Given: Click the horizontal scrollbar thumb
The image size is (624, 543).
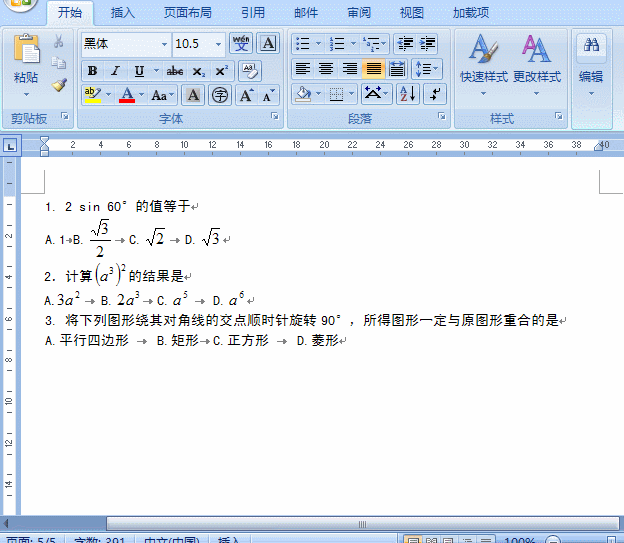Looking at the screenshot, I should (363, 523).
